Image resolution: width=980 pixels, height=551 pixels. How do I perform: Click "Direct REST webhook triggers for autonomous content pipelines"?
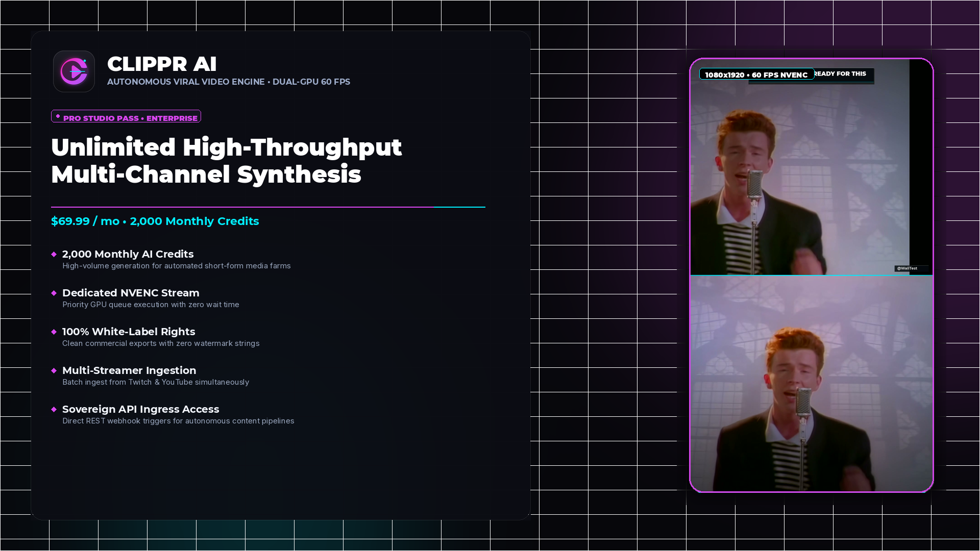(178, 421)
